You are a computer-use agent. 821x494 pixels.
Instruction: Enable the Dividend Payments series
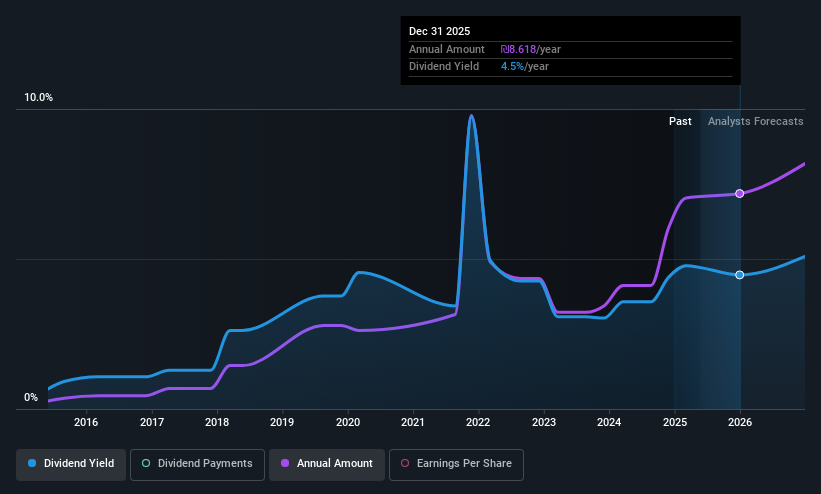[197, 464]
